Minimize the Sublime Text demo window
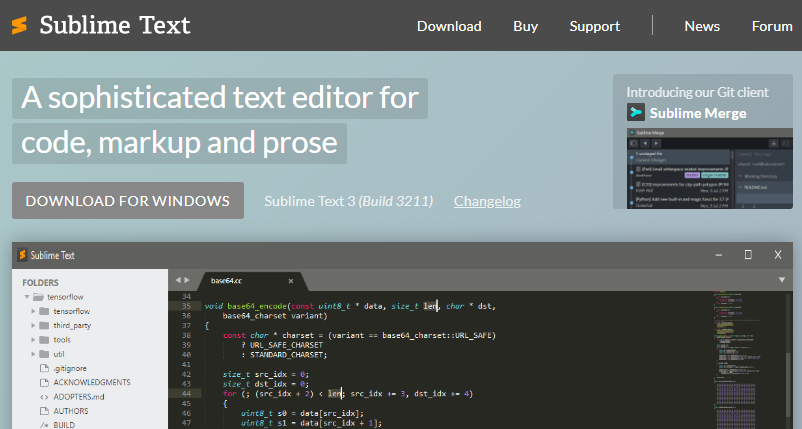802x429 pixels. click(719, 255)
